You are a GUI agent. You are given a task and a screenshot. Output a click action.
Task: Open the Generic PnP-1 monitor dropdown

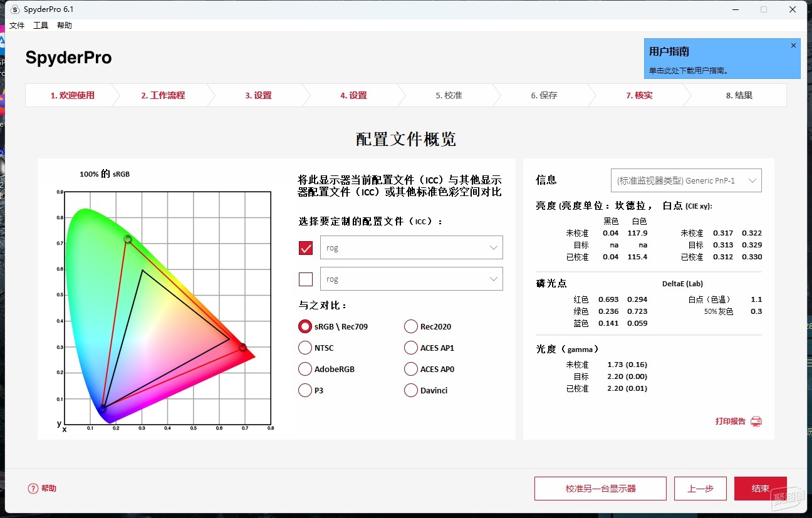pyautogui.click(x=686, y=180)
